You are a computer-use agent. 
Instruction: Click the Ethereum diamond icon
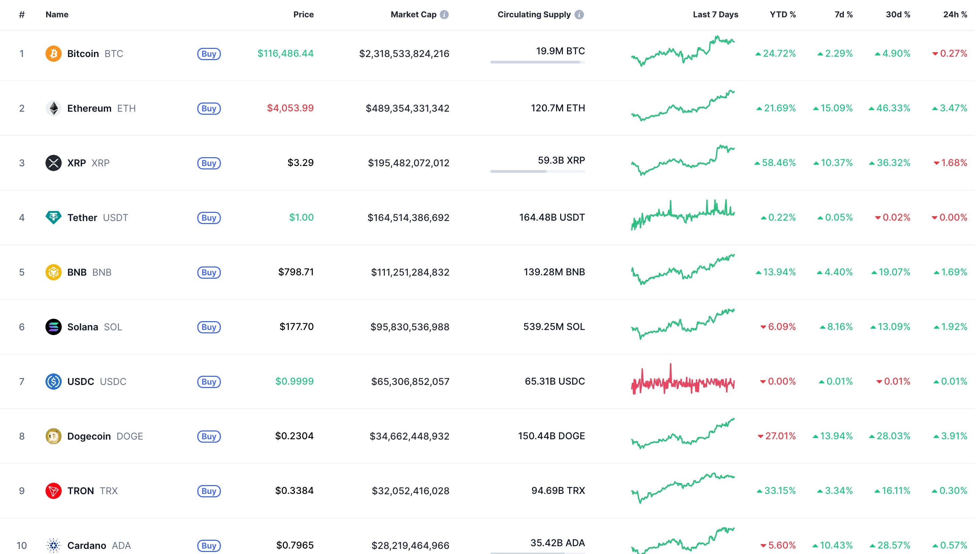pyautogui.click(x=53, y=108)
